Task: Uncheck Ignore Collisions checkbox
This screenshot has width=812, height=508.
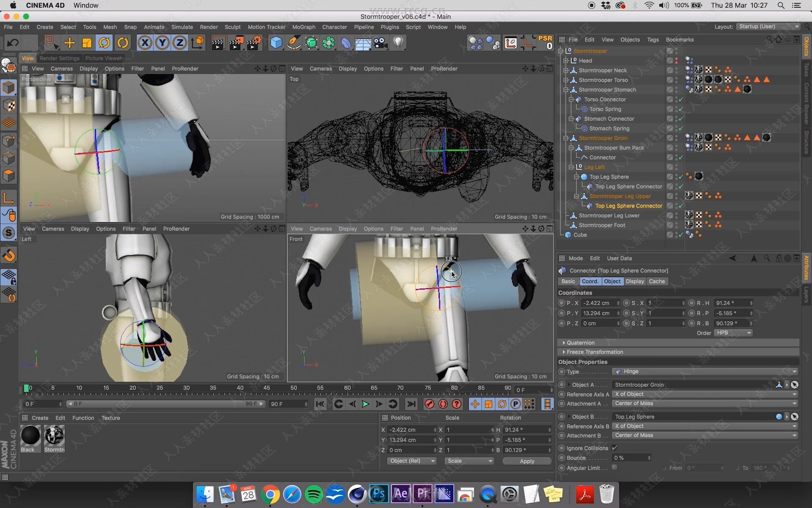Action: [614, 448]
